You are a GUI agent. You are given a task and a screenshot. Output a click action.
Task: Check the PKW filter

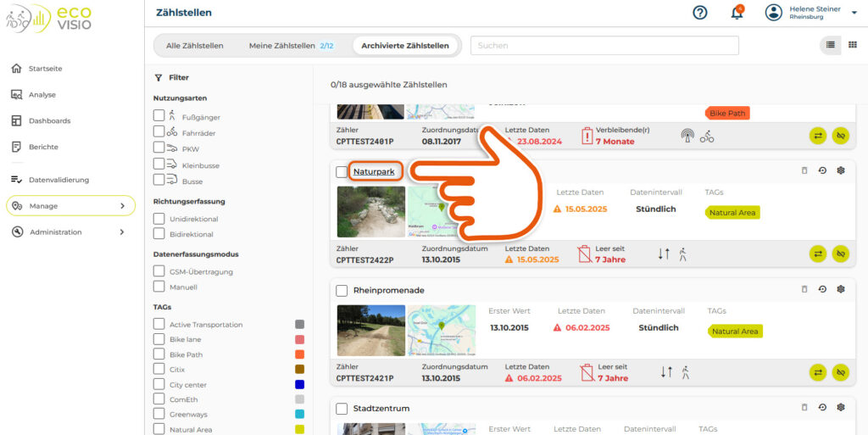[159, 148]
